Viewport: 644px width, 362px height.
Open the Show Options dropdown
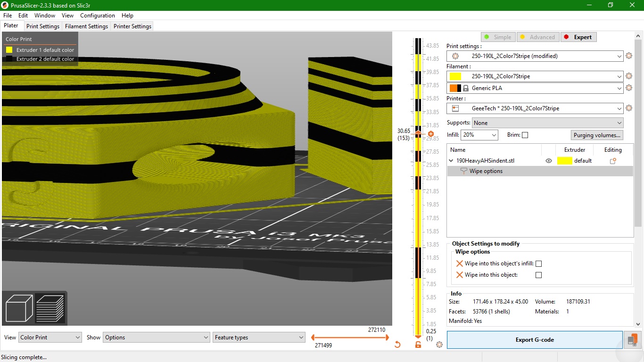click(156, 337)
